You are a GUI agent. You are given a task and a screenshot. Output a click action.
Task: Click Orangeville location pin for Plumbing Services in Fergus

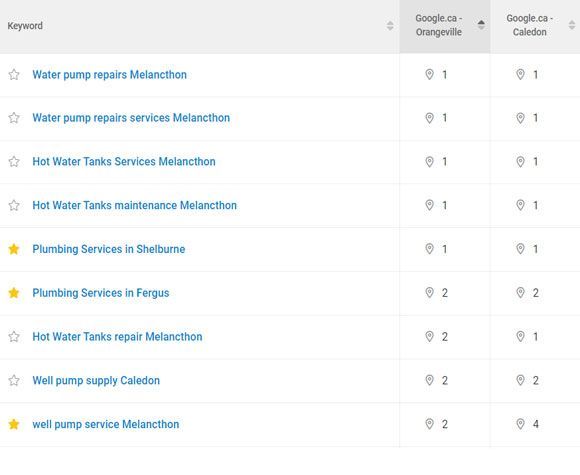429,293
